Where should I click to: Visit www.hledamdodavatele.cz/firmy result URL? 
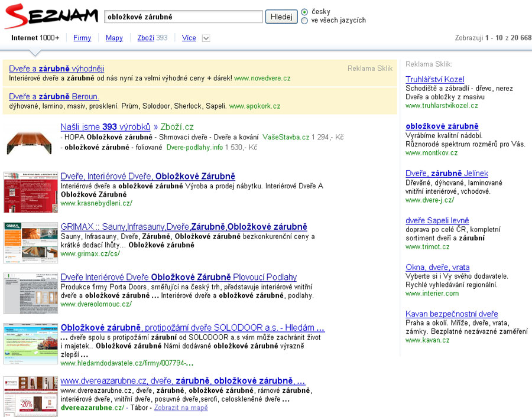(127, 363)
